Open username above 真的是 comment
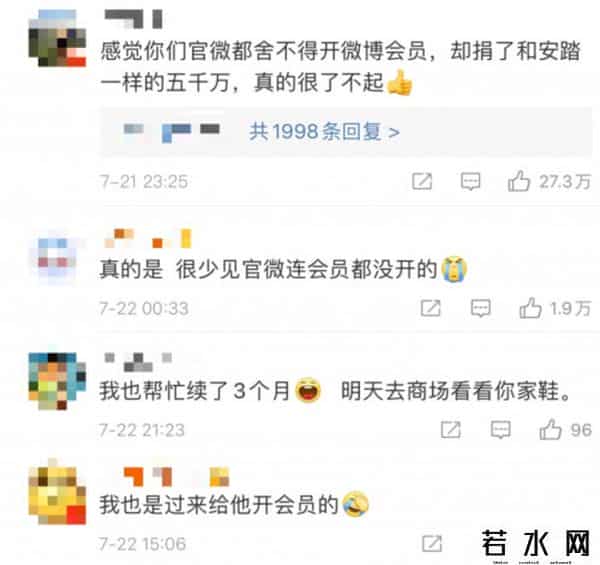The height and width of the screenshot is (565, 600). pos(147,238)
